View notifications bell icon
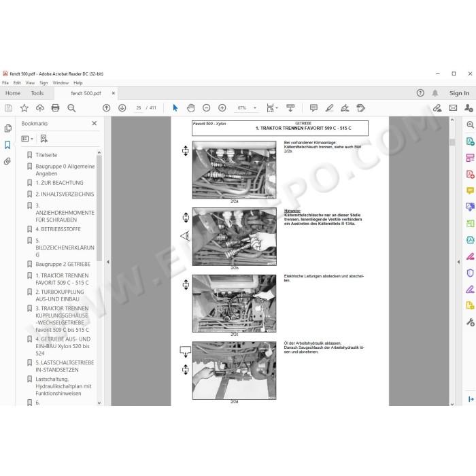 [x=435, y=93]
